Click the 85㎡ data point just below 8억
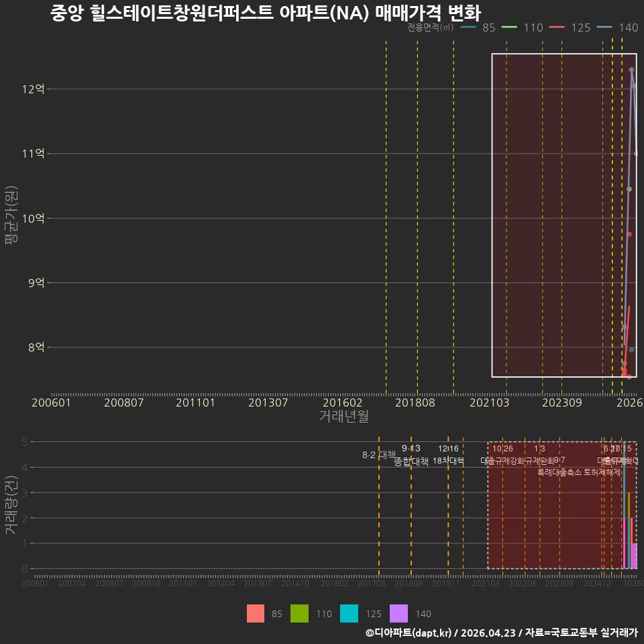 (x=632, y=350)
